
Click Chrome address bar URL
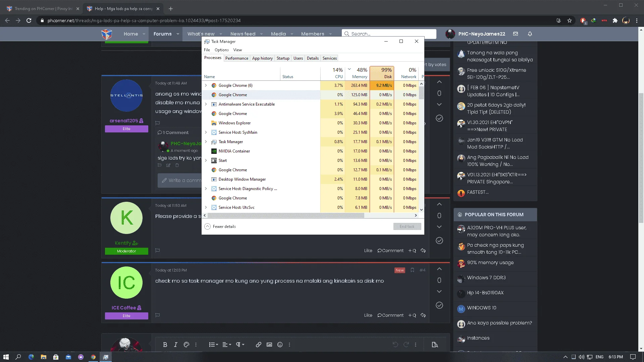coord(144,20)
